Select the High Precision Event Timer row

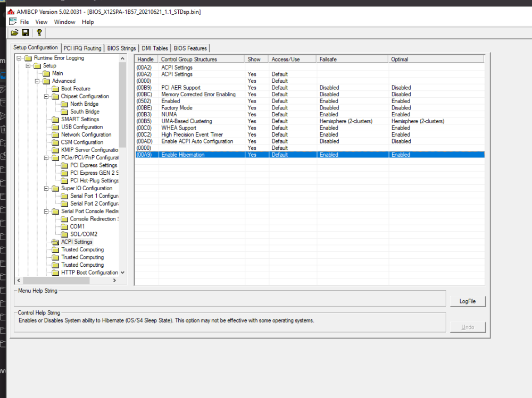(x=310, y=134)
